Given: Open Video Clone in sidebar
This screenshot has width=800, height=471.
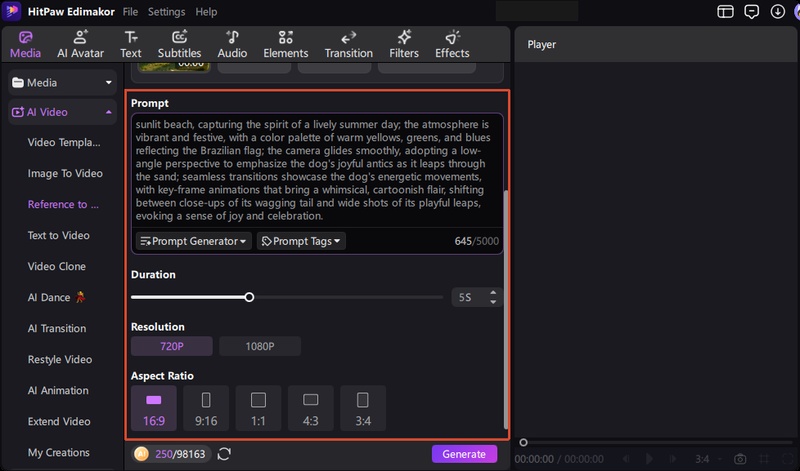Looking at the screenshot, I should pos(57,266).
